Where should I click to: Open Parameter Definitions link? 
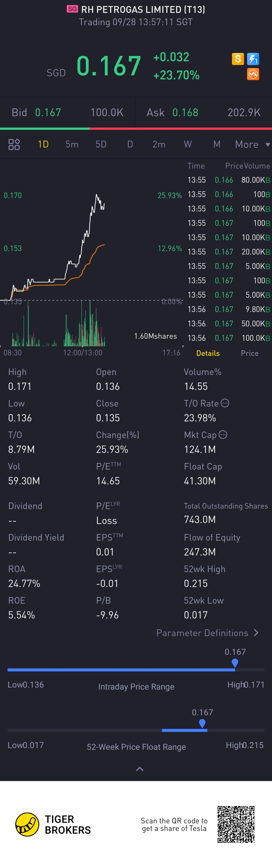[x=208, y=633]
